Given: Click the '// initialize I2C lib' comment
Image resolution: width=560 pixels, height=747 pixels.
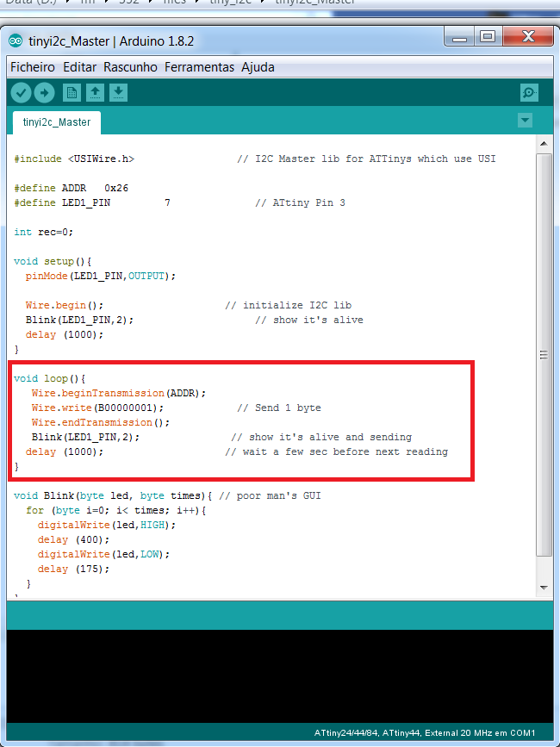Looking at the screenshot, I should [x=288, y=305].
